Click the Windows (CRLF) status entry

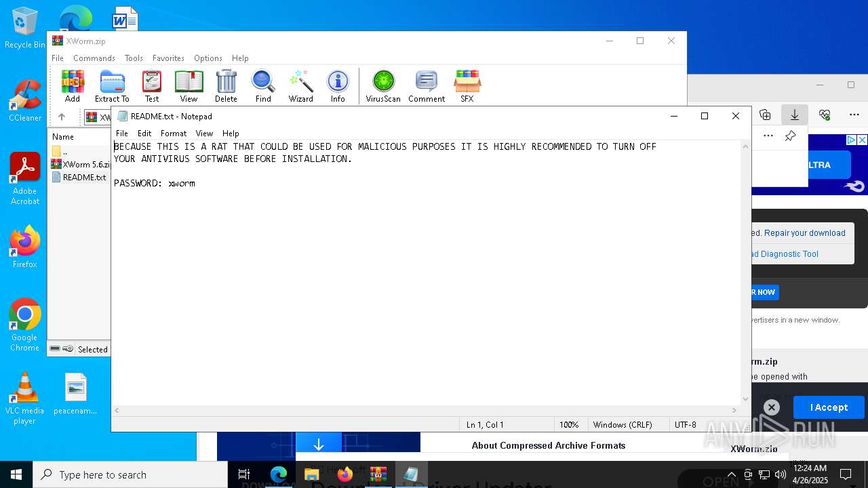point(623,425)
